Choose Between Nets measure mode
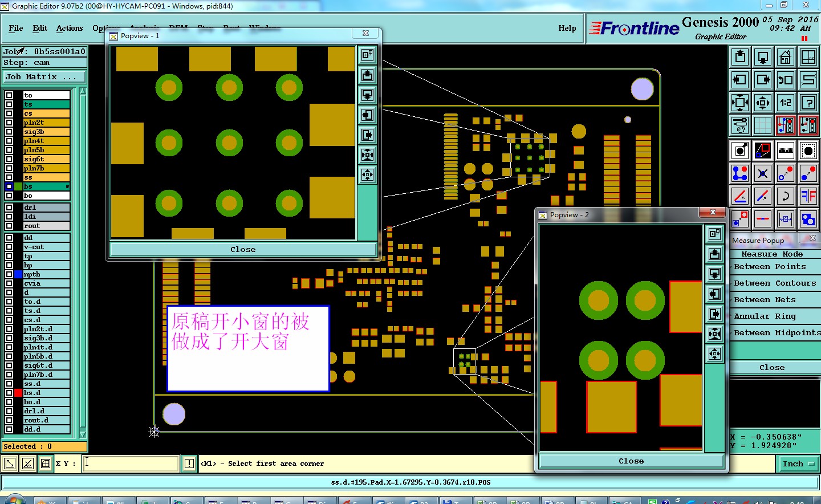Screen dimensions: 821x504 [765, 299]
